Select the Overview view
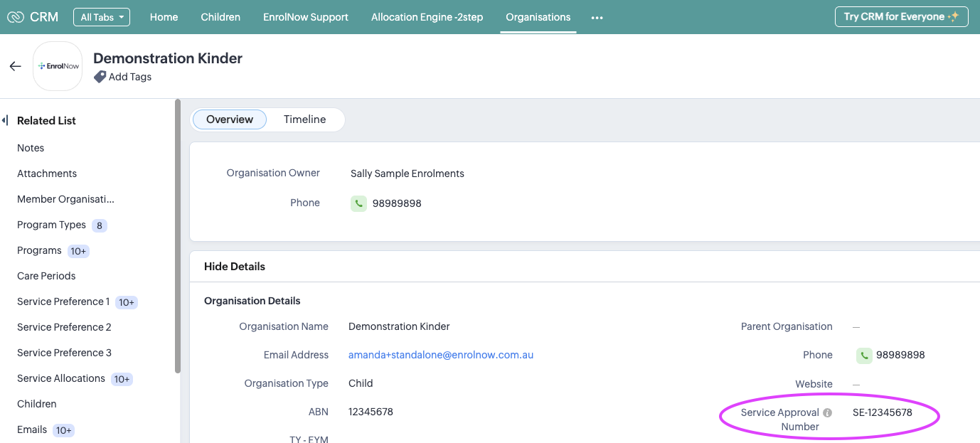This screenshot has height=443, width=980. click(x=230, y=119)
